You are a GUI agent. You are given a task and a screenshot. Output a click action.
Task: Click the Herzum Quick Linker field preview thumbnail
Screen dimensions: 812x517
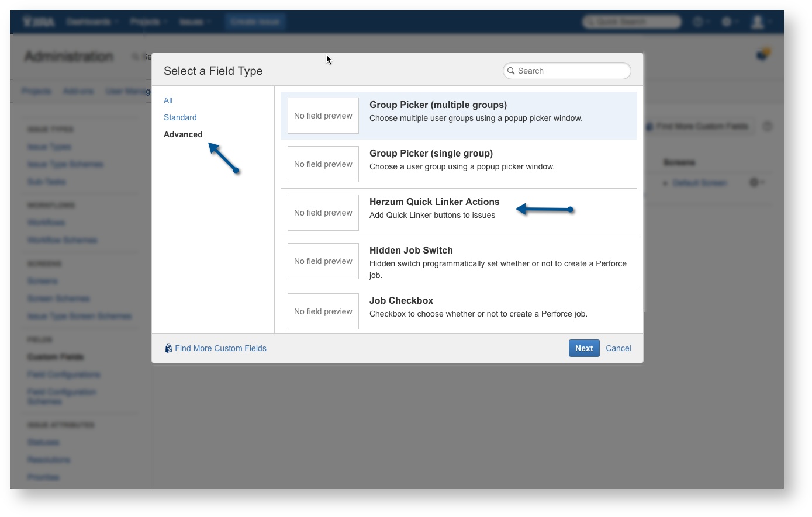323,213
